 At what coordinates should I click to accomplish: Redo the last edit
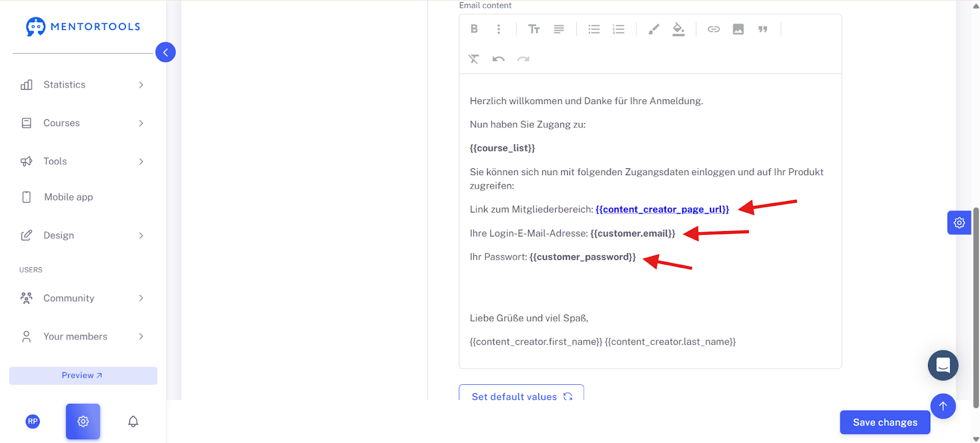coord(523,59)
